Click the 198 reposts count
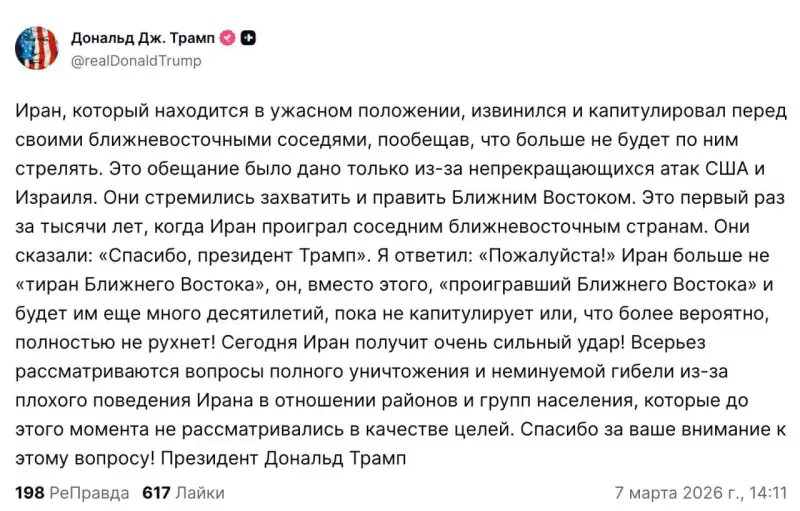Image resolution: width=800 pixels, height=511 pixels. [29, 493]
